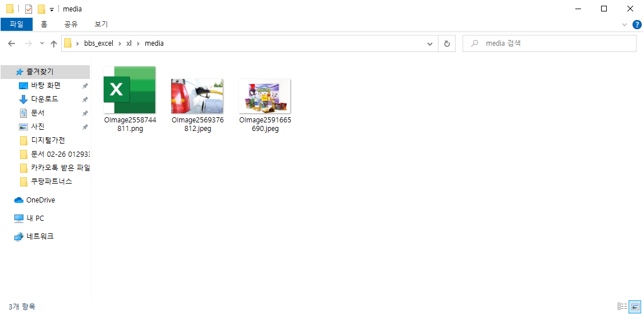Viewport: 644px width, 314px height.
Task: Open 다운로드 in the sidebar
Action: [x=45, y=99]
